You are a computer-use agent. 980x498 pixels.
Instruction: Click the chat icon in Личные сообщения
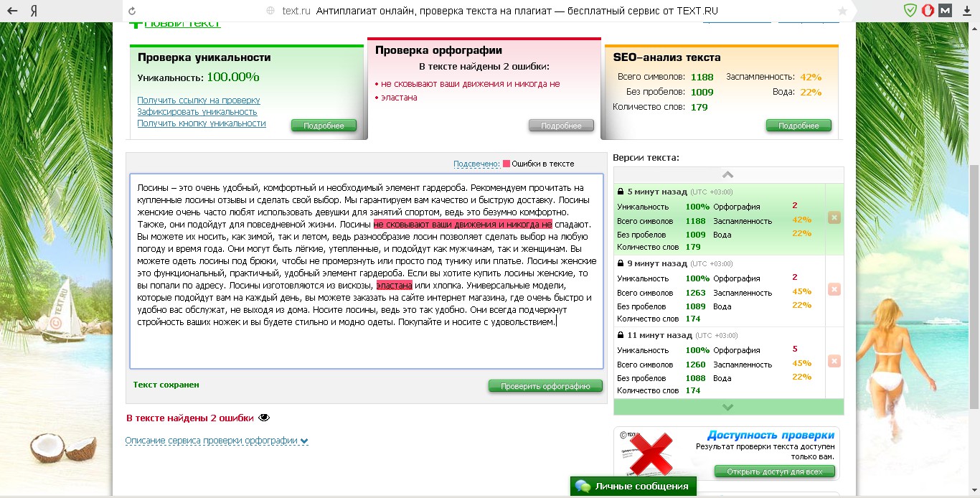(583, 486)
